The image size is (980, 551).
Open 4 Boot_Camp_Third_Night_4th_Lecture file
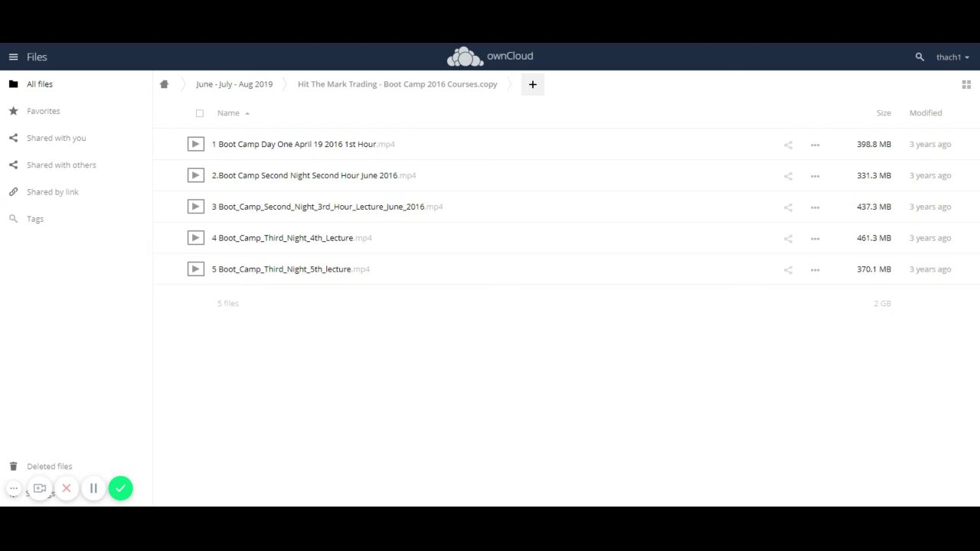point(292,238)
